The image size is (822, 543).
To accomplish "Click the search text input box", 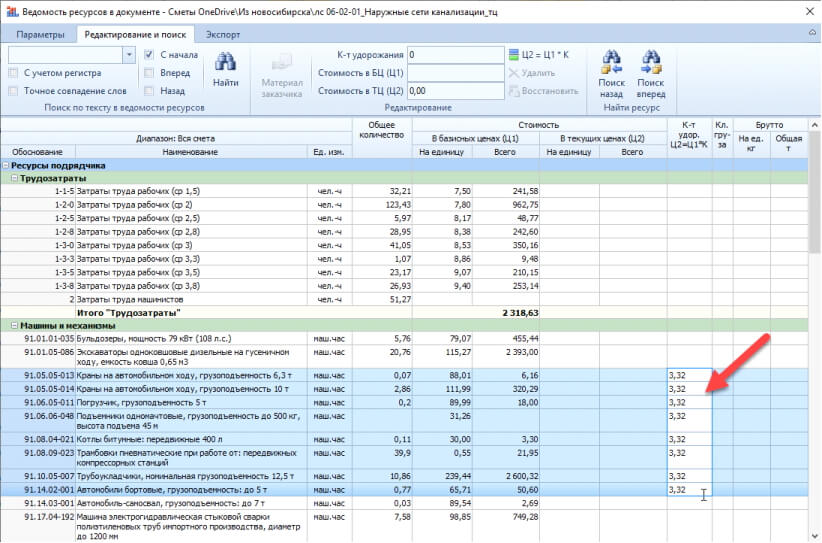I will pos(66,55).
